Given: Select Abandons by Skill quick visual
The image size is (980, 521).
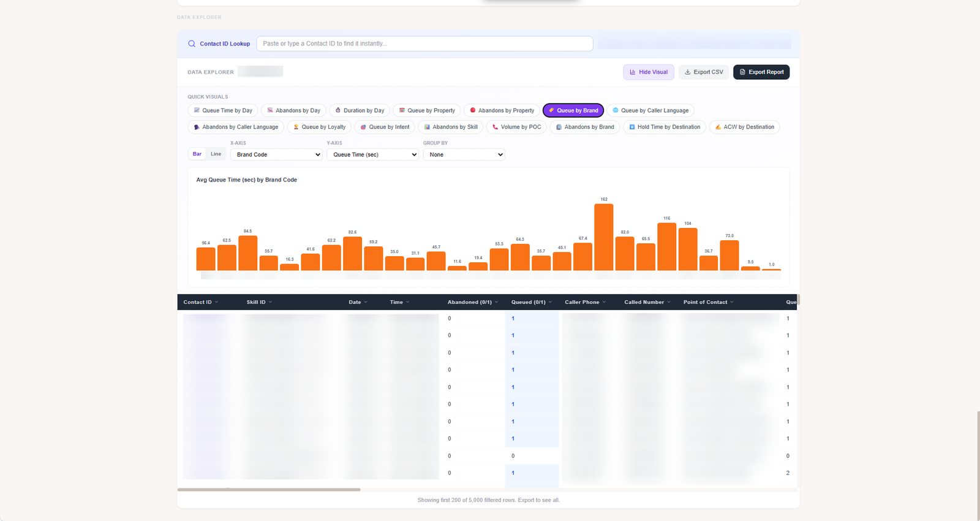Looking at the screenshot, I should point(450,127).
